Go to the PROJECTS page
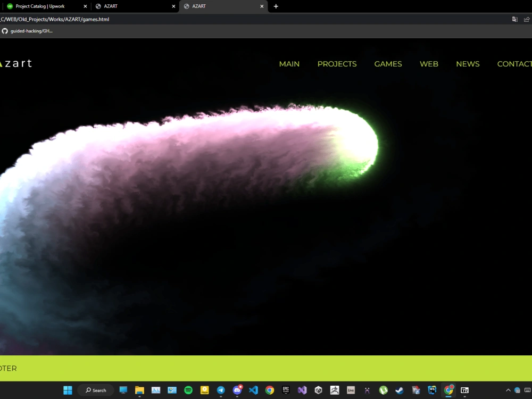Viewport: 532px width, 399px height. [x=337, y=64]
